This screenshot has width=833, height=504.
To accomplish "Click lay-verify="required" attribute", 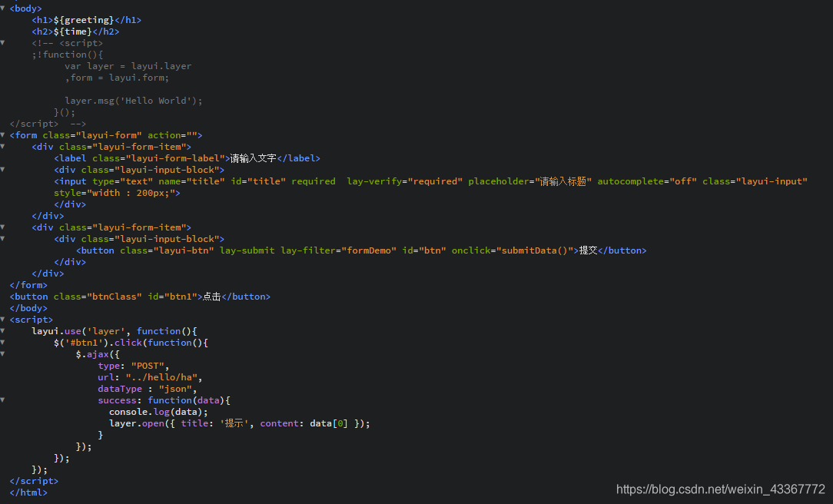I will point(405,181).
